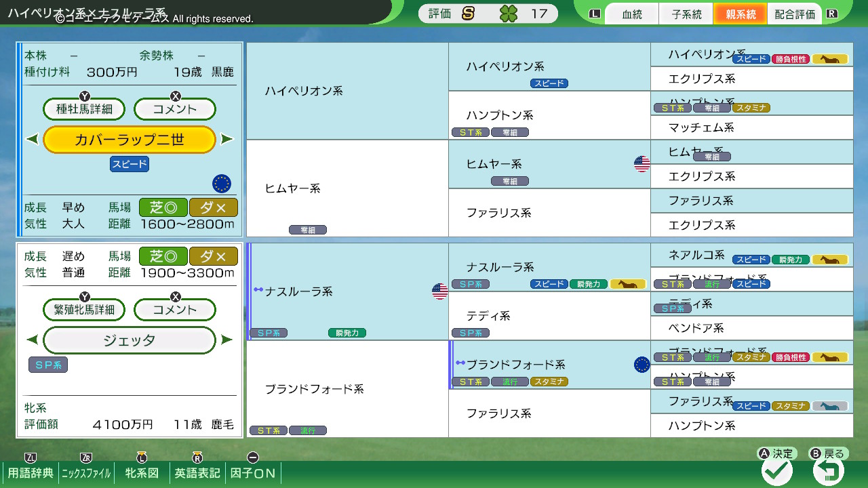Image resolution: width=868 pixels, height=488 pixels.
Task: Click the EU flag beside ブランドフォード系
Action: (x=642, y=365)
